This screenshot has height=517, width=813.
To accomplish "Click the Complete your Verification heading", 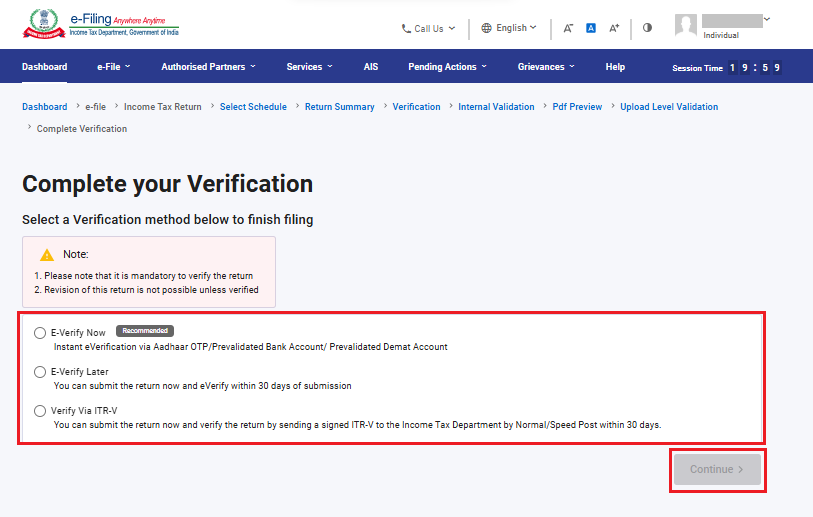I will (x=167, y=184).
